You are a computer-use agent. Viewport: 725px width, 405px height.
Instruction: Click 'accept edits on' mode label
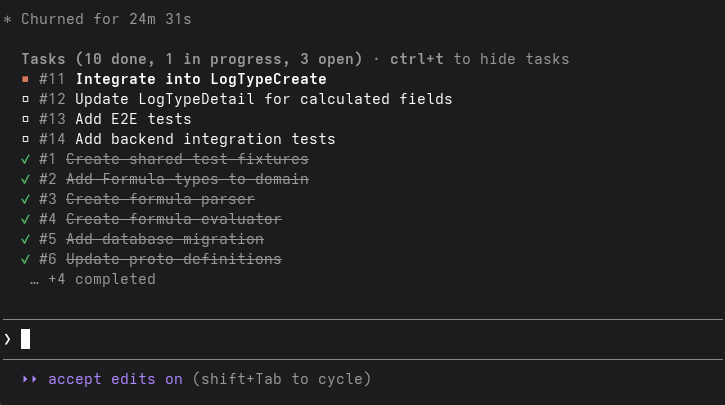pos(115,379)
